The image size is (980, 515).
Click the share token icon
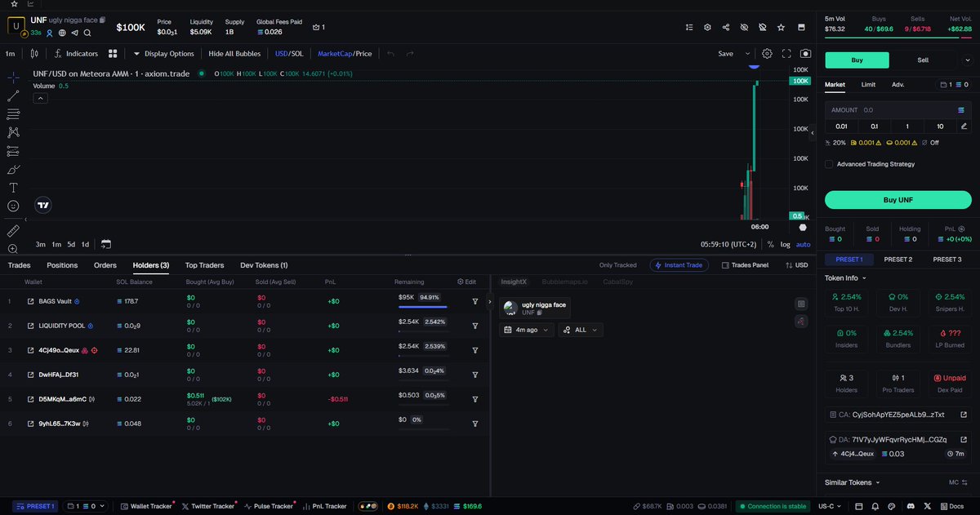click(x=726, y=27)
